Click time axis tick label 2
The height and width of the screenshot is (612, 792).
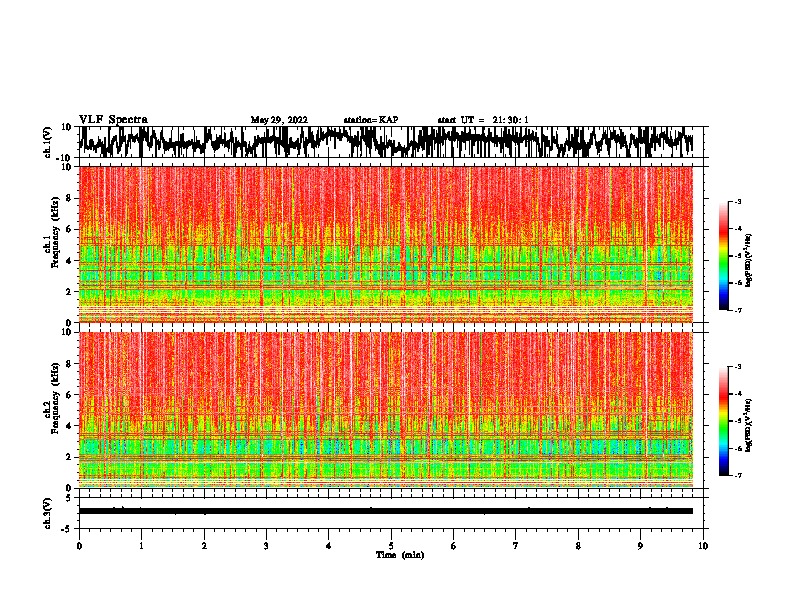[x=204, y=546]
